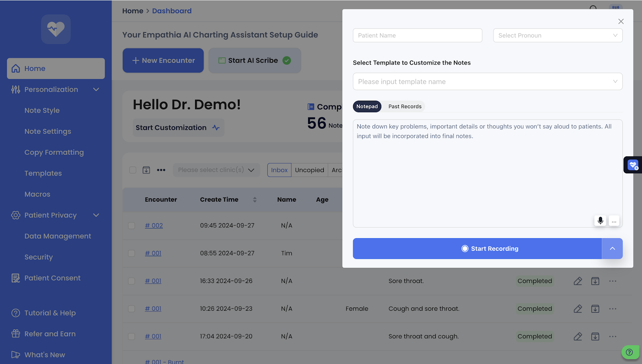The width and height of the screenshot is (642, 364).
Task: Check the box for 16:33 2024-09-26 encounter
Action: click(x=132, y=281)
